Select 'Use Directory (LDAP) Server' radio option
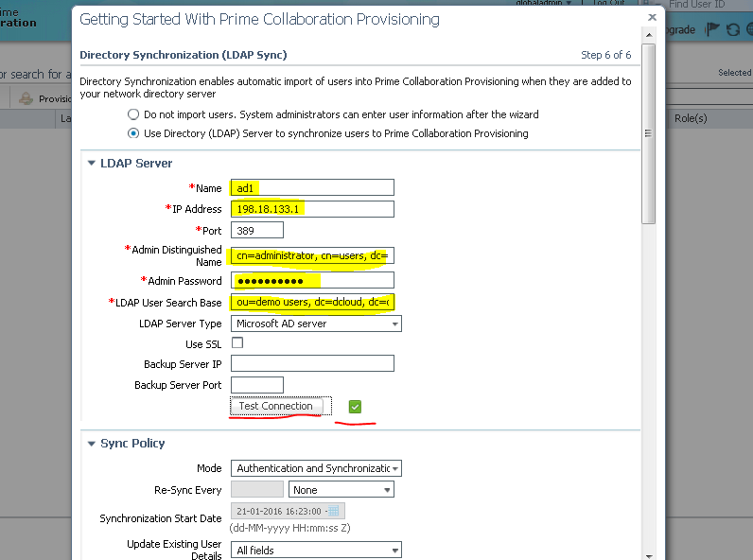 [133, 133]
